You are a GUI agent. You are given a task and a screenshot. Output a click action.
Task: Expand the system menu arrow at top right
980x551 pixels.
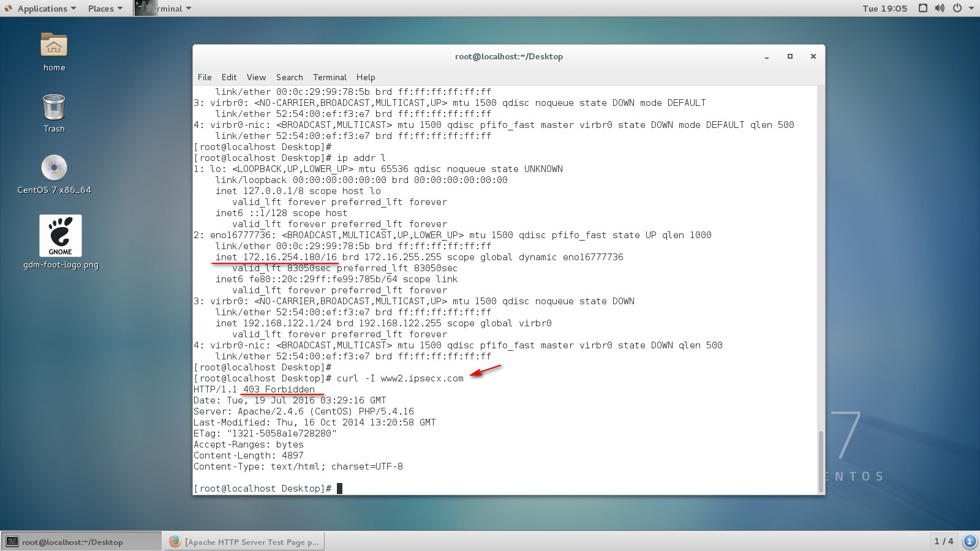pos(971,8)
